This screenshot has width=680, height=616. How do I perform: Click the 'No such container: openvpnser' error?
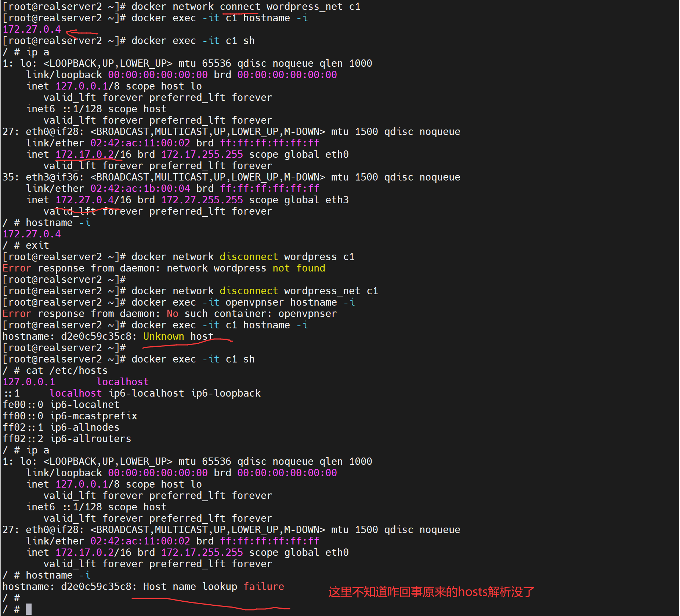[x=252, y=314]
